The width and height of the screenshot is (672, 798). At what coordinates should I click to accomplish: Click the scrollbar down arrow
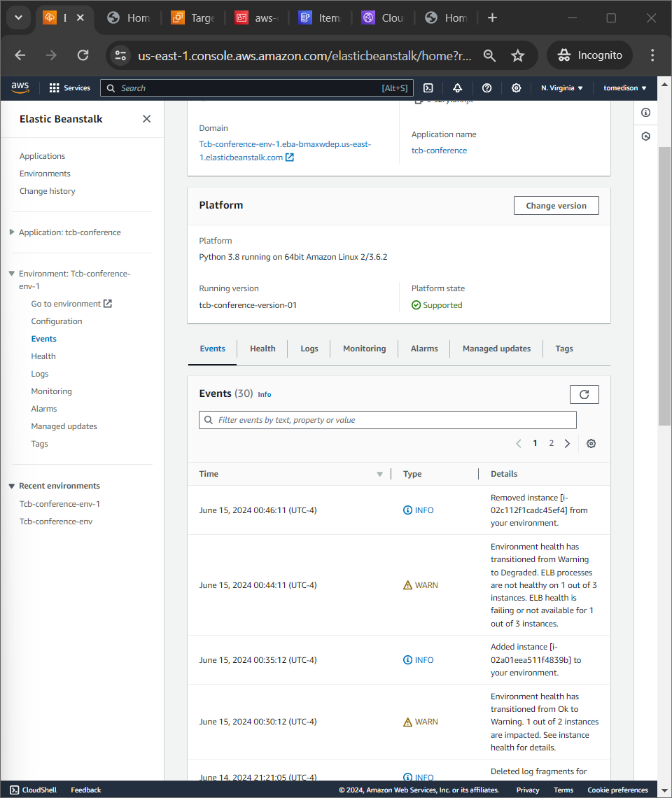664,791
